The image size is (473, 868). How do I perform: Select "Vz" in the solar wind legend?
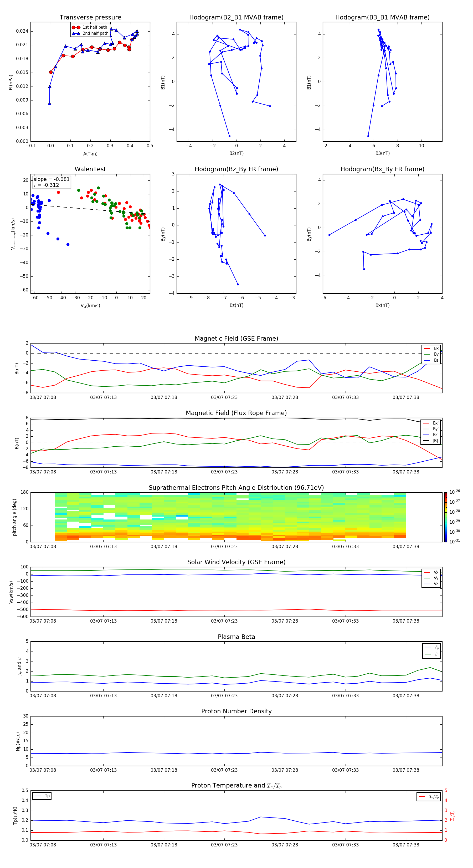click(431, 584)
